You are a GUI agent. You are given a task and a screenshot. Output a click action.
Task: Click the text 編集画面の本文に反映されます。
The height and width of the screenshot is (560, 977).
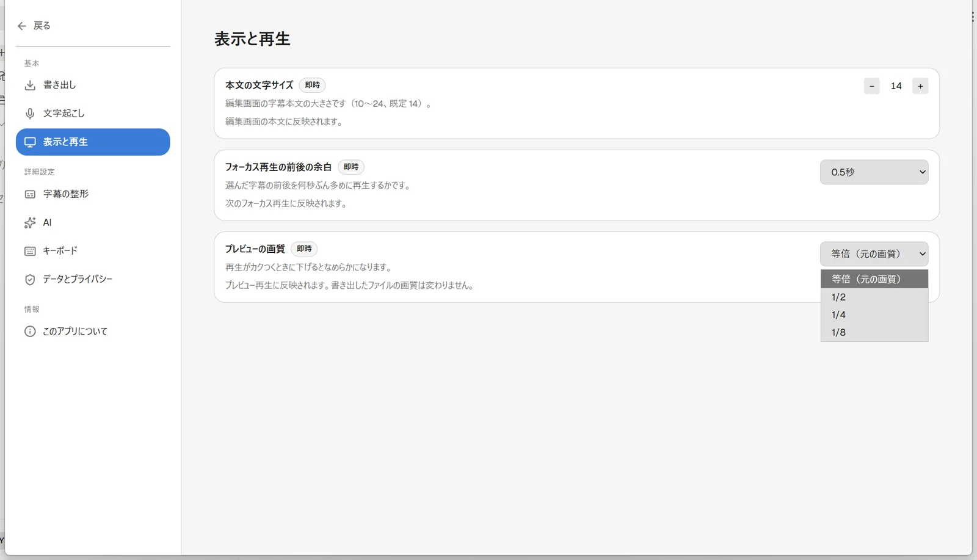coord(285,122)
